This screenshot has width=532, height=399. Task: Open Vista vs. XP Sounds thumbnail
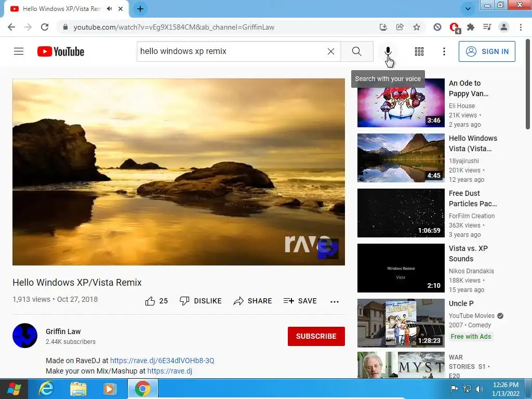coord(401,268)
